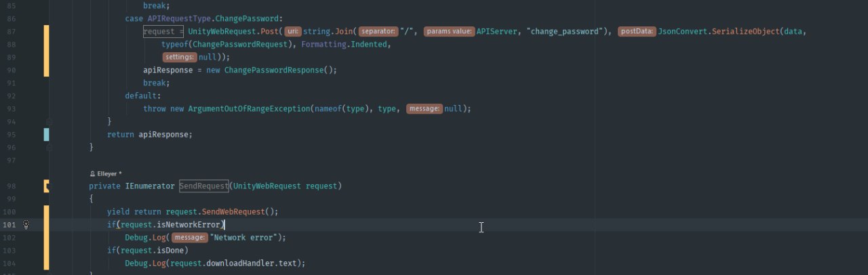
Task: Click the Elleyer author annotation above SendRequest
Action: click(106, 173)
